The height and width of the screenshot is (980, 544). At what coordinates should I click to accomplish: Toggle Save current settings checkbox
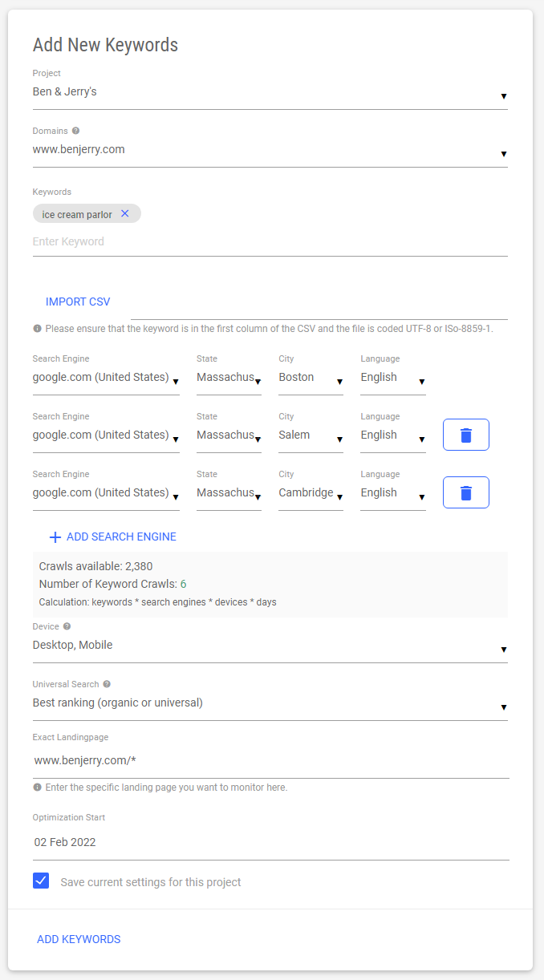click(x=41, y=881)
